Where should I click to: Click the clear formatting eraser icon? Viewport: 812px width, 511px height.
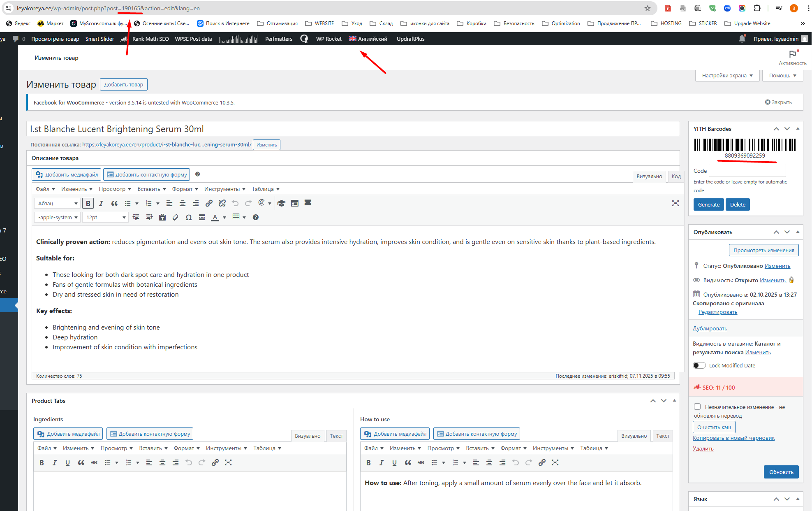176,217
